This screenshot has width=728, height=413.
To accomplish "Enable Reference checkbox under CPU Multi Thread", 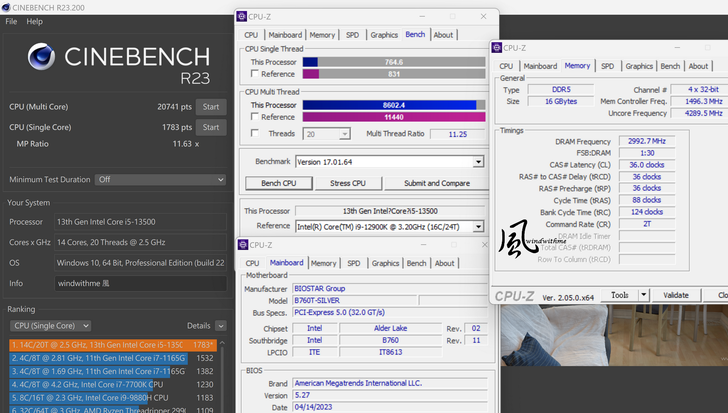I will click(x=255, y=117).
